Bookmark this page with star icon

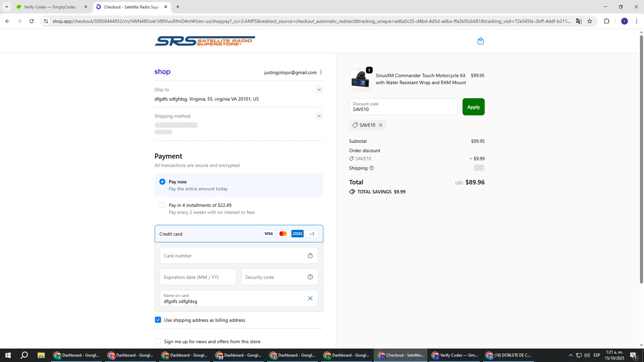(589, 21)
